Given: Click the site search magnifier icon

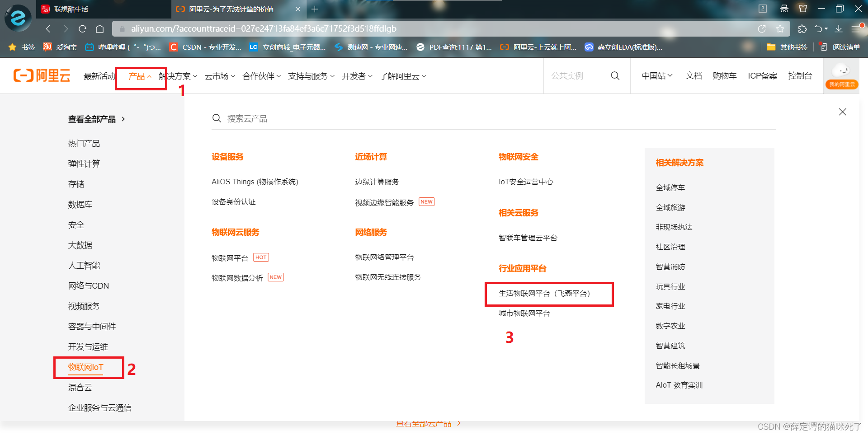Looking at the screenshot, I should tap(615, 75).
